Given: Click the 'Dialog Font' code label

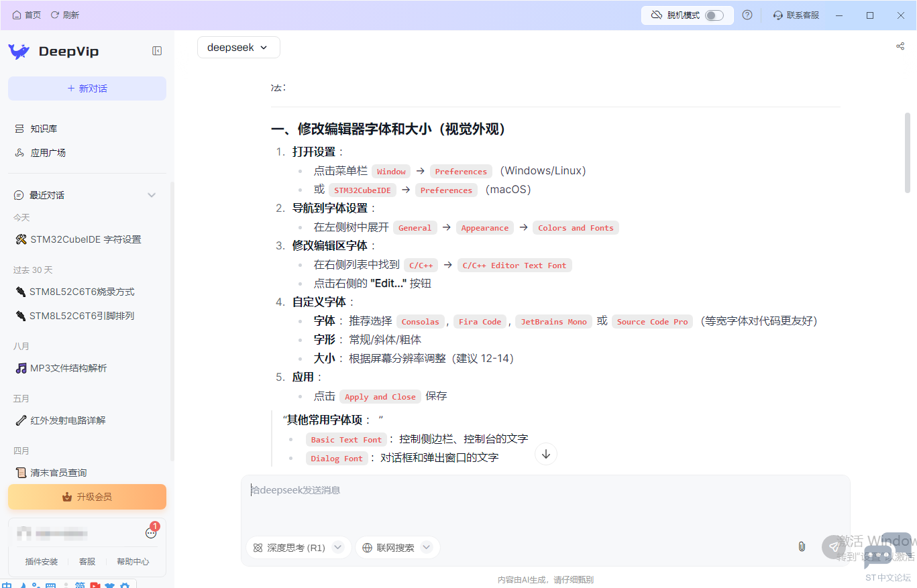Looking at the screenshot, I should coord(336,459).
